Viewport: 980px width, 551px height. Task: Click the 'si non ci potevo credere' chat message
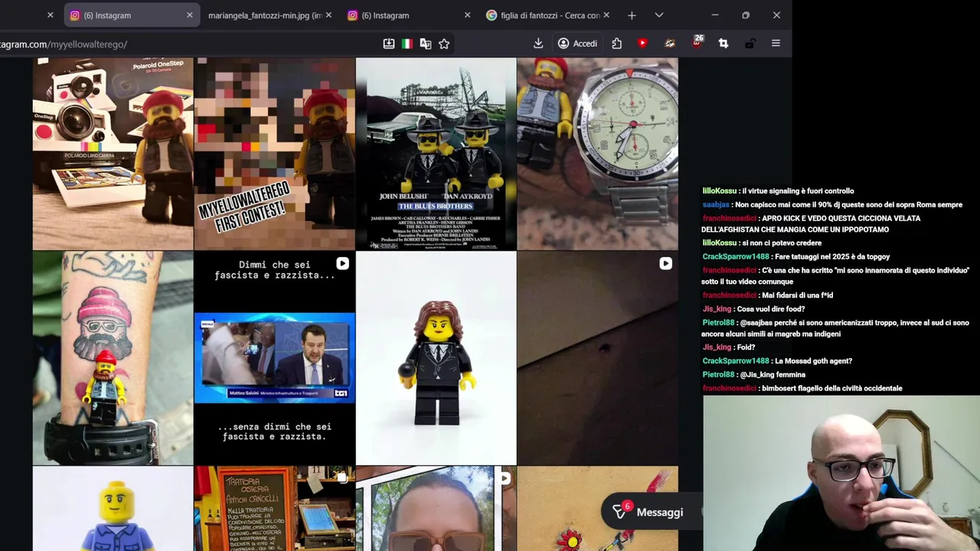coord(781,243)
